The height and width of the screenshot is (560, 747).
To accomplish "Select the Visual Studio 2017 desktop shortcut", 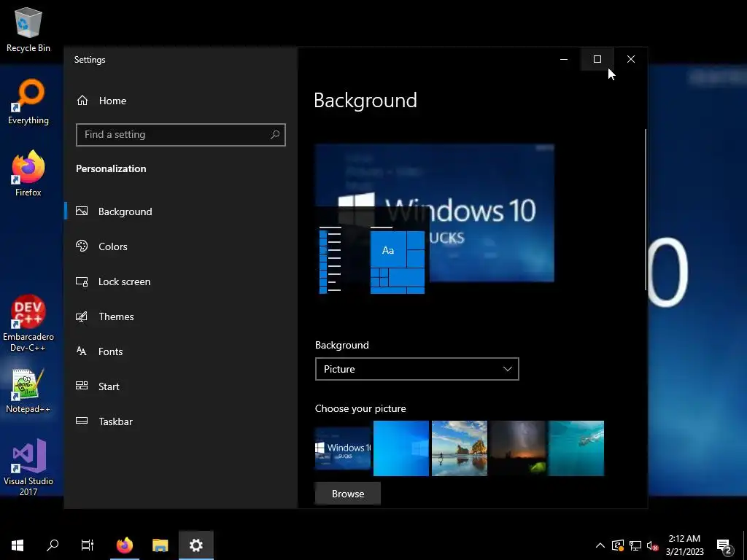I will [x=28, y=467].
